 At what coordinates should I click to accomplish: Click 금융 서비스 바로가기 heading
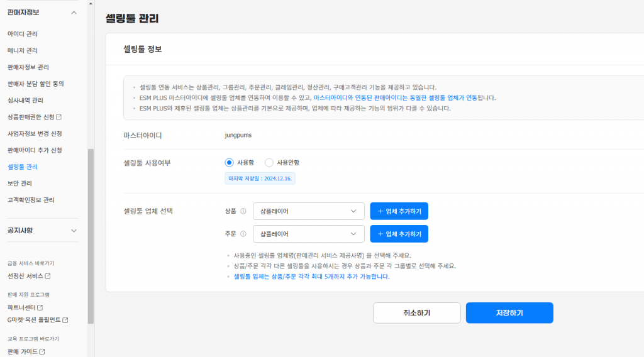point(31,263)
